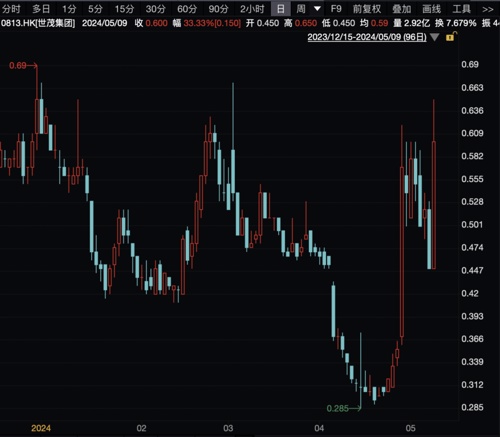Choose the 周 weekly chart view
The width and height of the screenshot is (500, 437).
pyautogui.click(x=301, y=9)
